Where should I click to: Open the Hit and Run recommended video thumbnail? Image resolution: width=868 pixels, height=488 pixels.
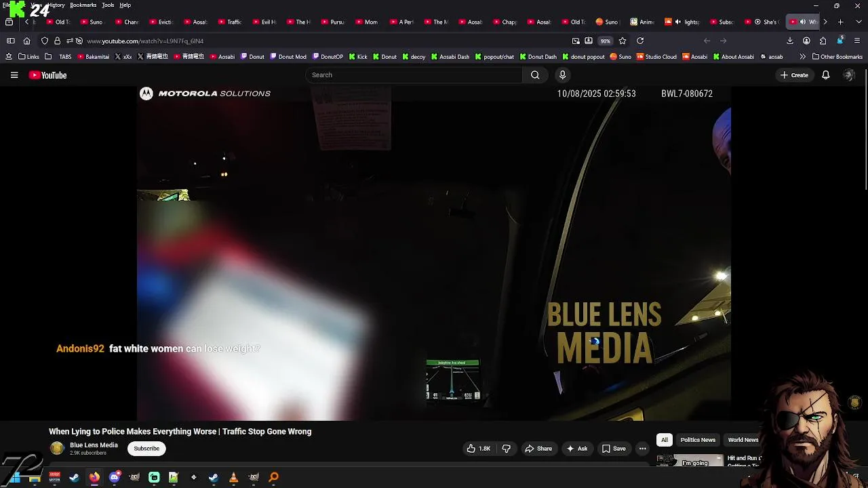(x=690, y=461)
